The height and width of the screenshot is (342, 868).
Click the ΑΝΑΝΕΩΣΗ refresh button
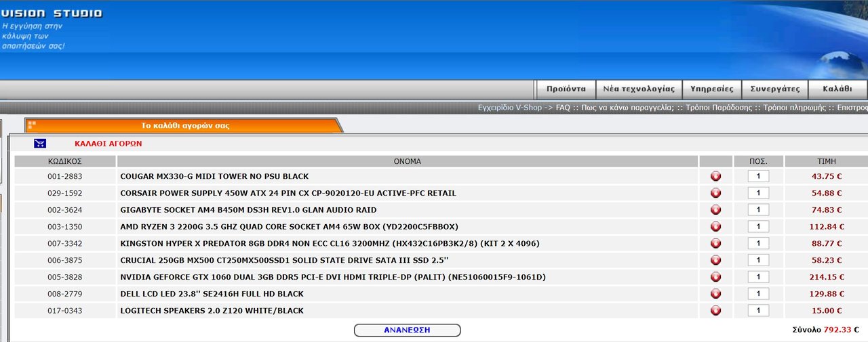pyautogui.click(x=407, y=330)
